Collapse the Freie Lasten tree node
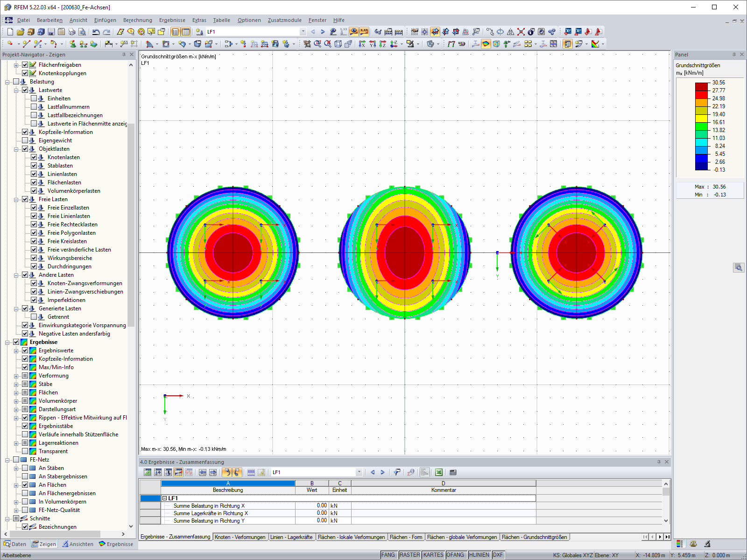Screen dimensions: 747x560 (x=16, y=199)
